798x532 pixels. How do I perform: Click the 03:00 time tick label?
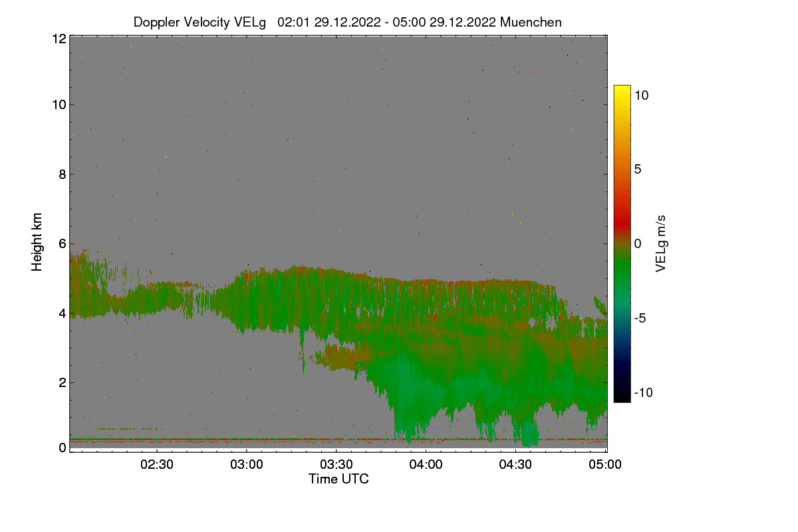pyautogui.click(x=247, y=465)
